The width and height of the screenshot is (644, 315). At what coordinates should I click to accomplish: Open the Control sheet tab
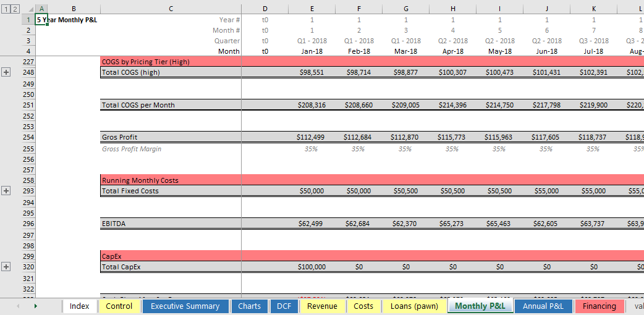(x=119, y=306)
